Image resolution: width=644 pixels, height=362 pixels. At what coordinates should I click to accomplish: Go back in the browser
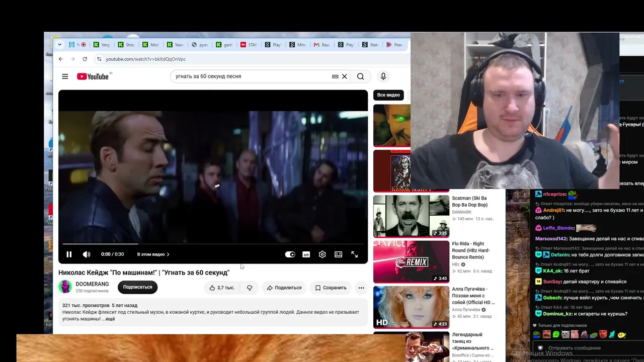61,59
